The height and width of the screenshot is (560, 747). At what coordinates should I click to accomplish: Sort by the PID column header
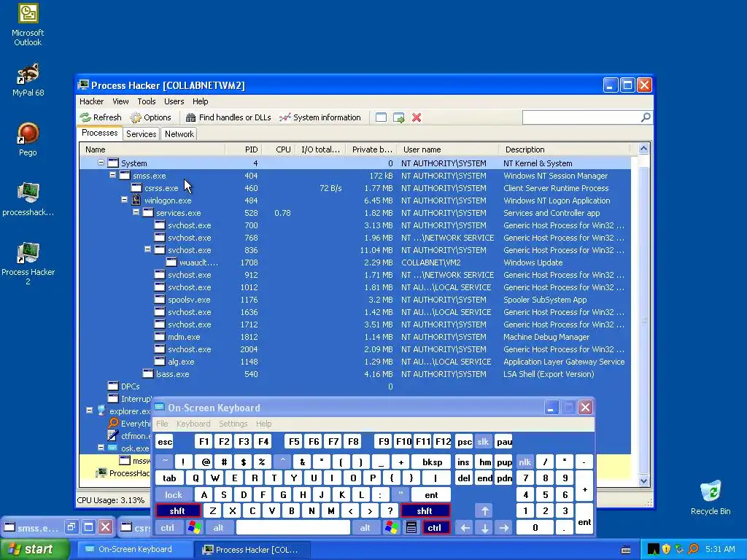pyautogui.click(x=244, y=149)
